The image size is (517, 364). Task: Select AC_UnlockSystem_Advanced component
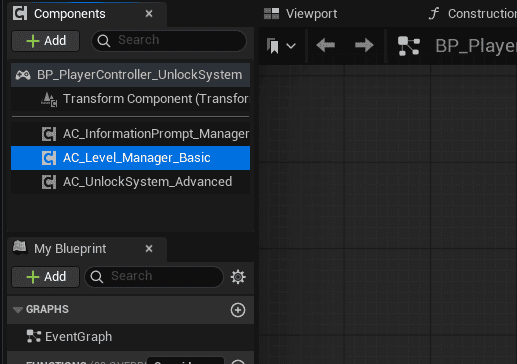click(x=130, y=182)
